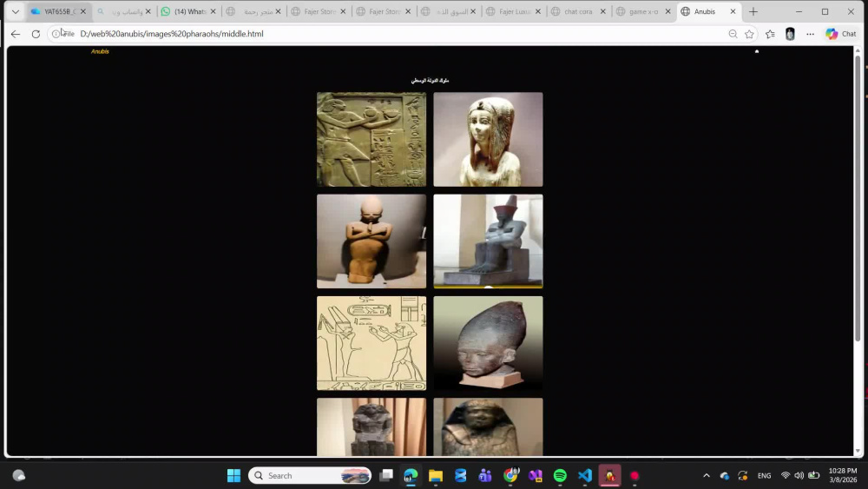
Task: Open a new tab with plus button
Action: tap(753, 11)
